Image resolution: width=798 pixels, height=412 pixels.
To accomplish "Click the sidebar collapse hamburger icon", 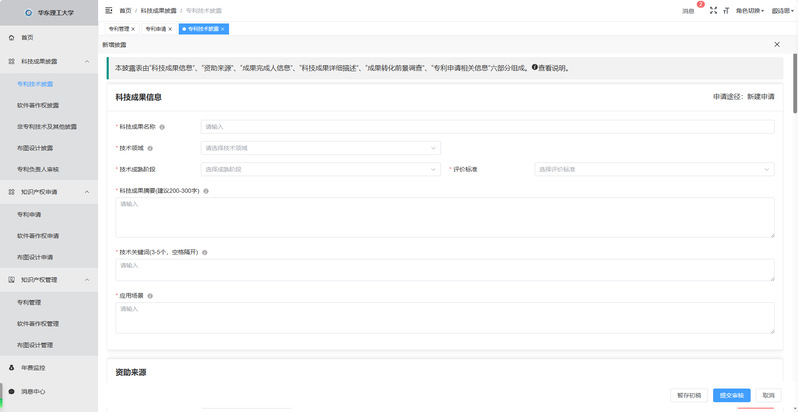I will pos(109,10).
